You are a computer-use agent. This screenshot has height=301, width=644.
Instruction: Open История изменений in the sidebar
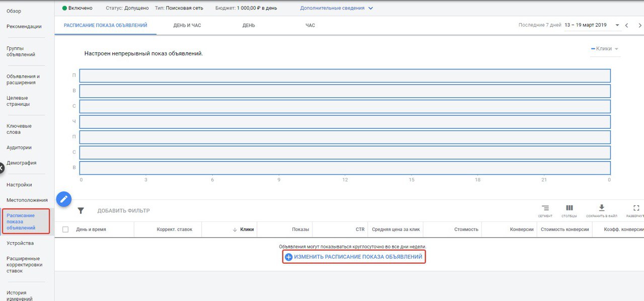(20, 296)
